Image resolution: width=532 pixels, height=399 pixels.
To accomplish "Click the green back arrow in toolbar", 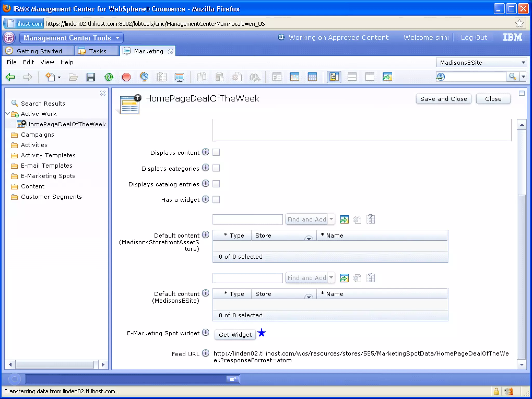I will [10, 77].
